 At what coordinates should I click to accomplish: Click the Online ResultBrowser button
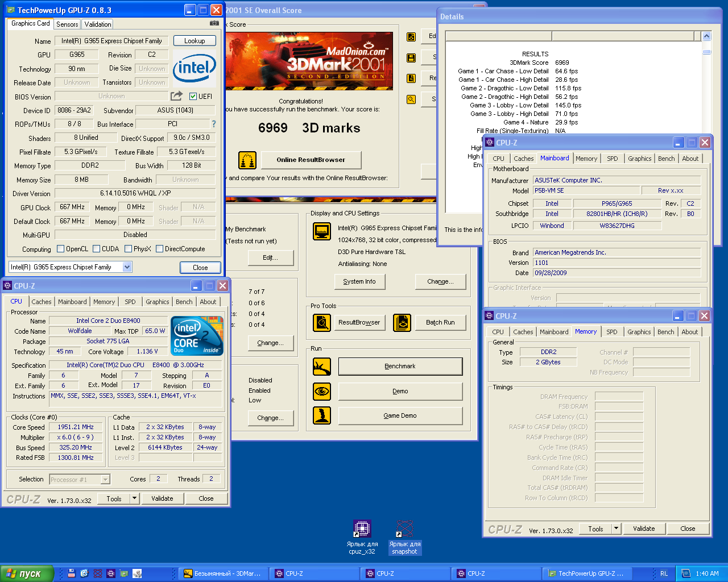point(311,160)
